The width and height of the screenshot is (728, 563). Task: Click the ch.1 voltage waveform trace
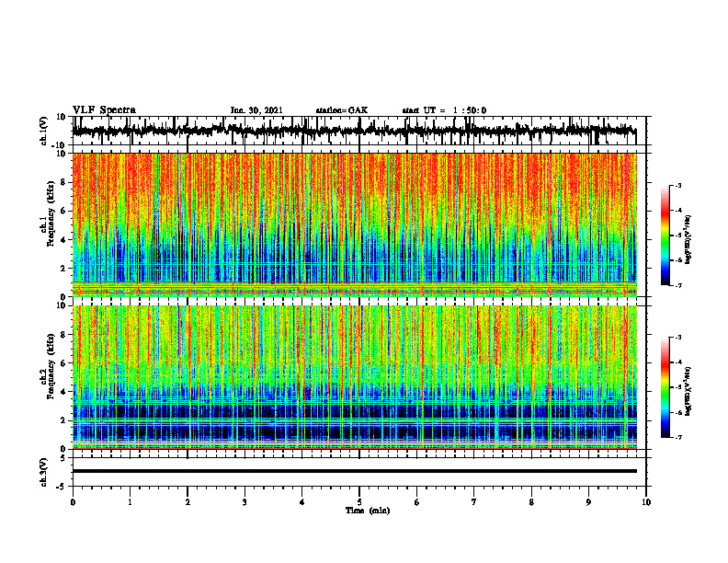(x=355, y=131)
